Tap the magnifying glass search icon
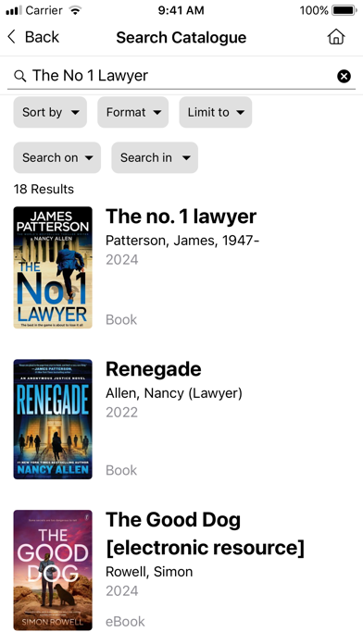Screen dimensions: 363x644 coord(20,76)
